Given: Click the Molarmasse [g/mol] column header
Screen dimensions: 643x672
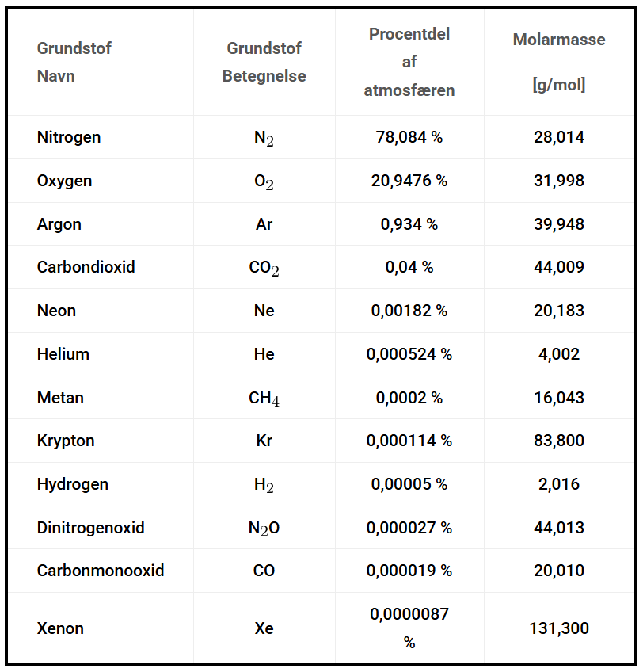Looking at the screenshot, I should coord(559,62).
